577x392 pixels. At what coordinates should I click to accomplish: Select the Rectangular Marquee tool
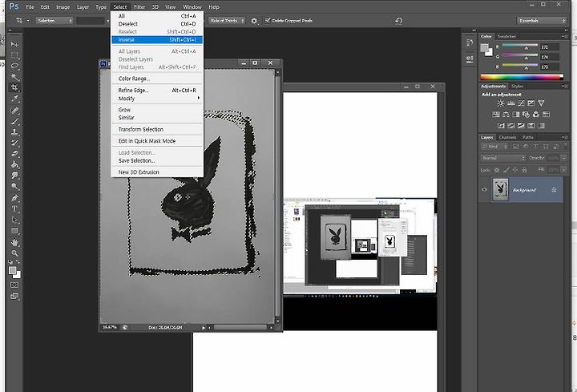(14, 55)
